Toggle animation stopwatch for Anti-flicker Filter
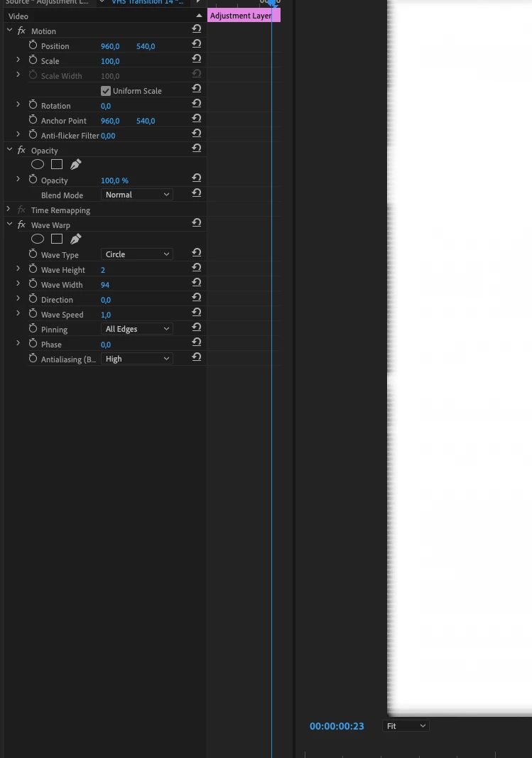The image size is (532, 758). coord(33,135)
